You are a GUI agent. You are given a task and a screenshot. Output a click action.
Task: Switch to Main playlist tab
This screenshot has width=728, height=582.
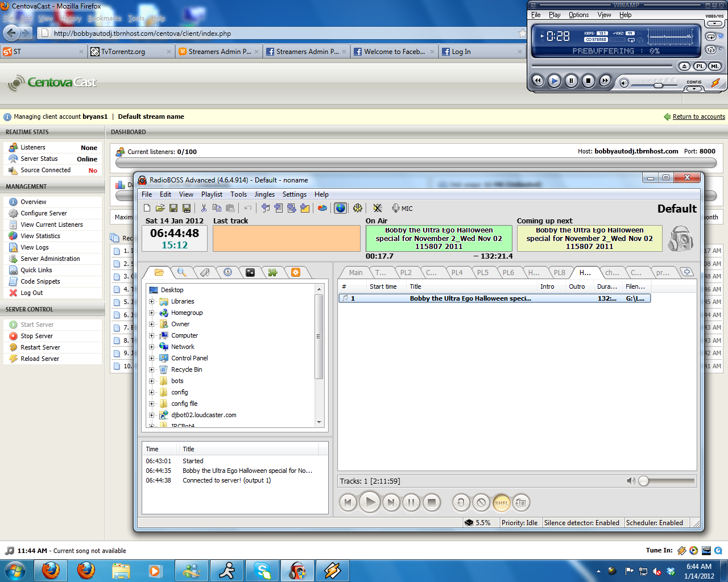coord(356,272)
